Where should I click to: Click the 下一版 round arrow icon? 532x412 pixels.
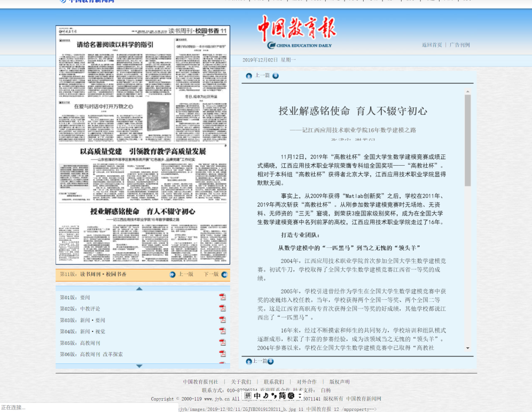(x=224, y=275)
